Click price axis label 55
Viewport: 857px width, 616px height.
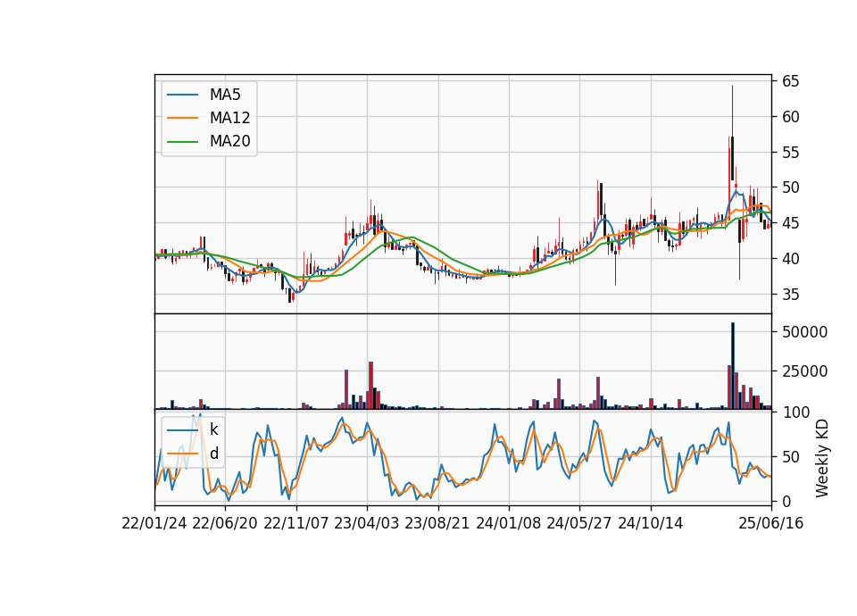[790, 153]
